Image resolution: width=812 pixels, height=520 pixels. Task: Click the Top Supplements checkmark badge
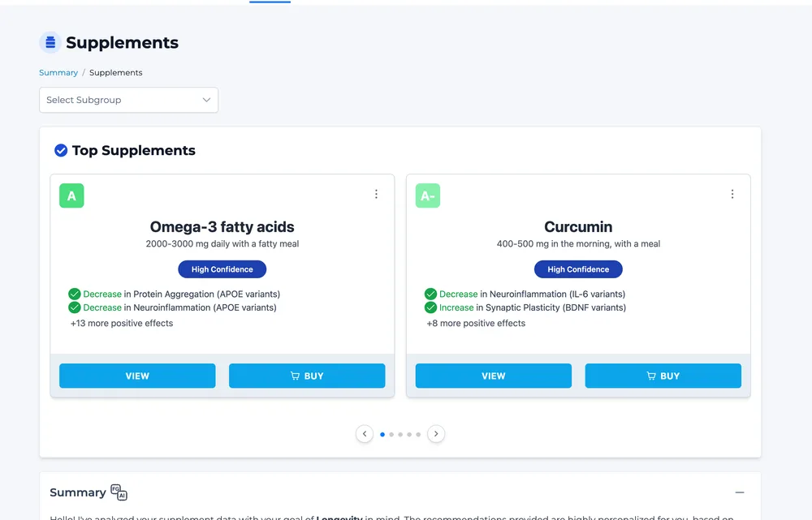[61, 151]
